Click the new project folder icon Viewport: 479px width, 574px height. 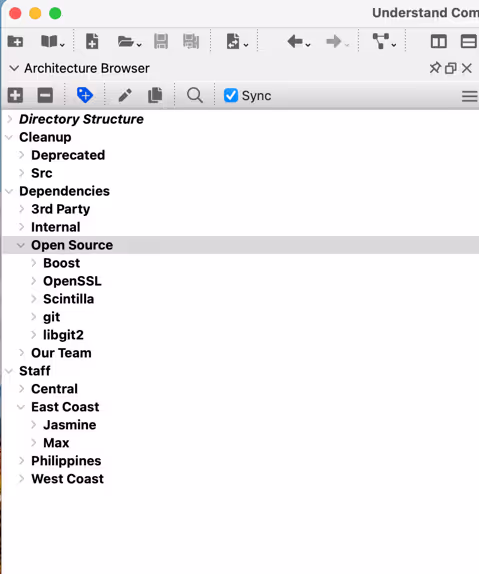(15, 41)
